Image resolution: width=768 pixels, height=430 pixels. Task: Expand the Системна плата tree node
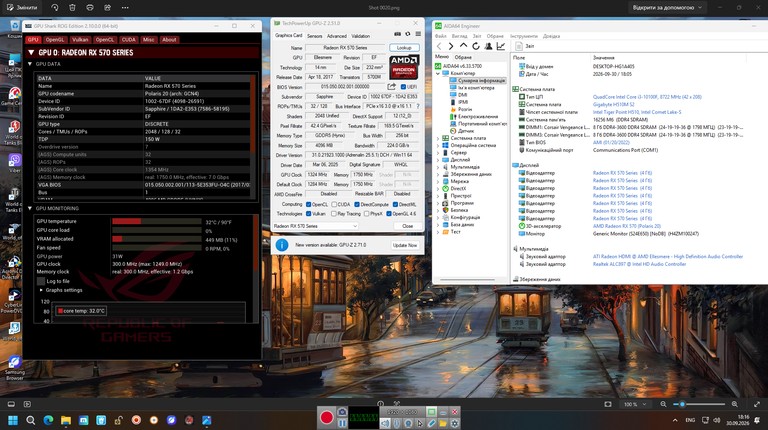pyautogui.click(x=438, y=139)
